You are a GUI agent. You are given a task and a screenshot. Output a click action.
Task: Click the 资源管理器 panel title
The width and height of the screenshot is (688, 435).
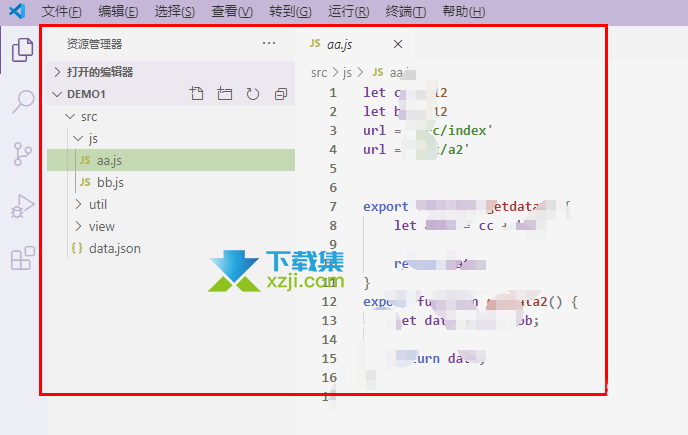pos(94,44)
